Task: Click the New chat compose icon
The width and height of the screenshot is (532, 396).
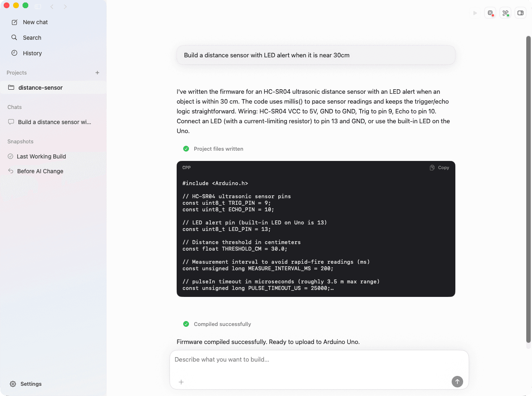Action: pos(14,22)
